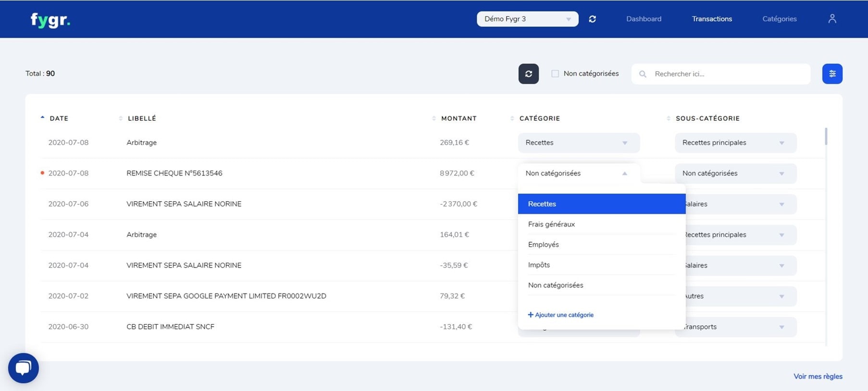Sort by the DATE column arrow
The image size is (868, 391).
point(43,118)
